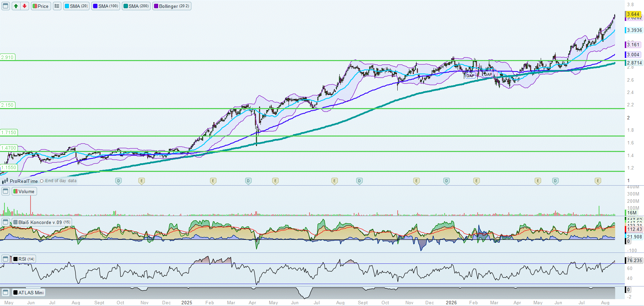Click the green up arrow icon
This screenshot has height=306, width=644.
click(16, 6)
